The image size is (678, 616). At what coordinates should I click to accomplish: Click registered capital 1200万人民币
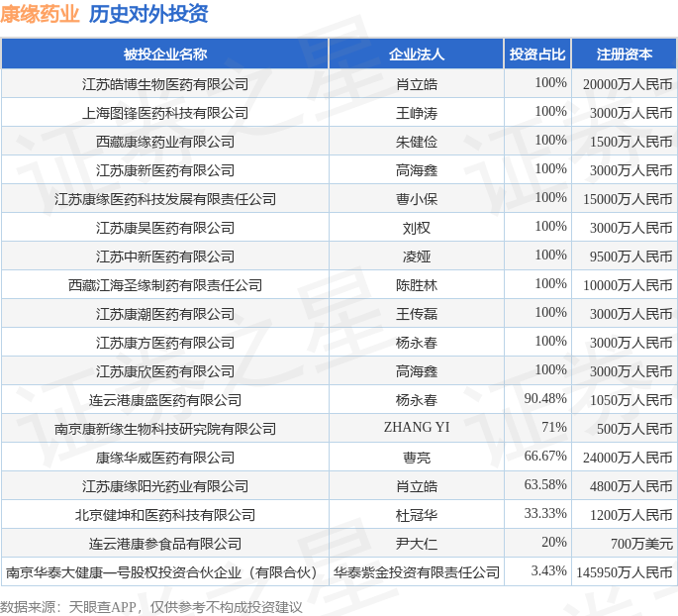coord(630,515)
